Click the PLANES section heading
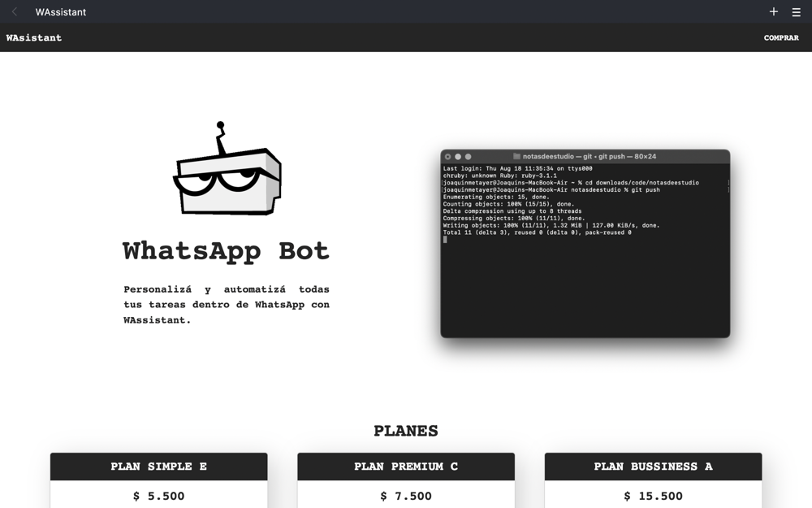Image resolution: width=812 pixels, height=508 pixels. coord(406,431)
